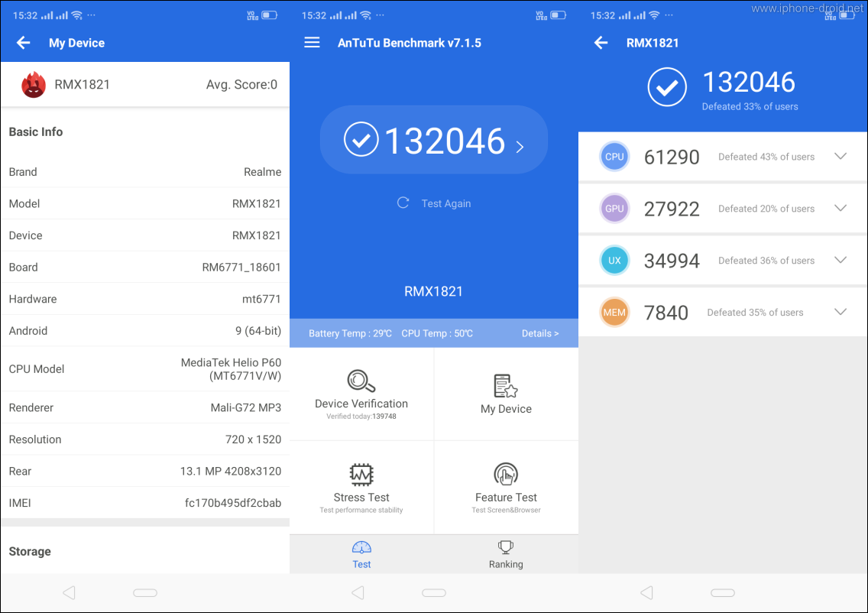Tap the Avg. Score:0 text
The height and width of the screenshot is (613, 868).
pyautogui.click(x=241, y=85)
